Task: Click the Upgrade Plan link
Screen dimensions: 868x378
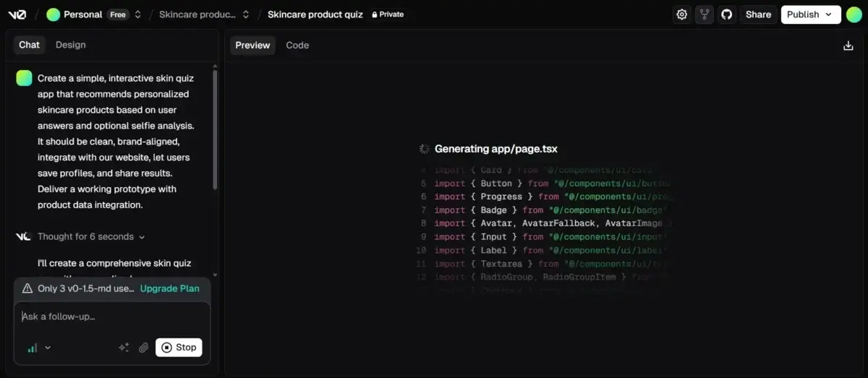Action: tap(169, 288)
